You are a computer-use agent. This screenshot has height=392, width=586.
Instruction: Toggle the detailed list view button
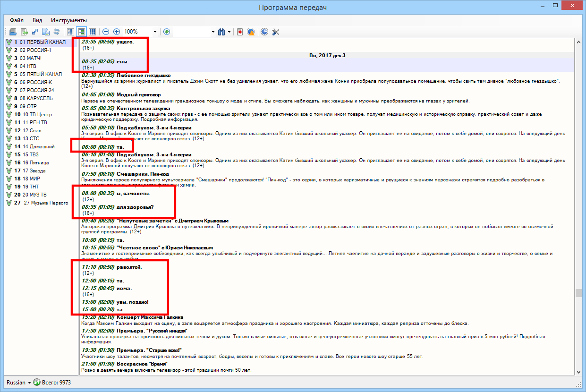point(82,32)
